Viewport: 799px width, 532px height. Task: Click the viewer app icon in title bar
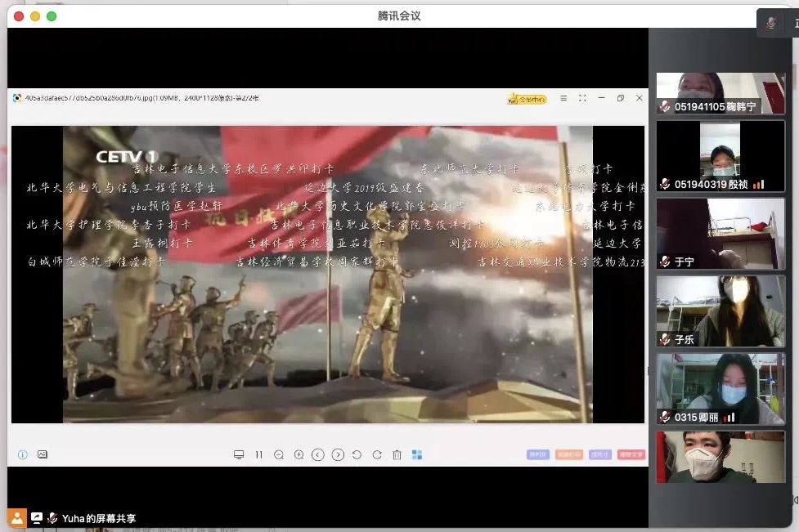17,98
